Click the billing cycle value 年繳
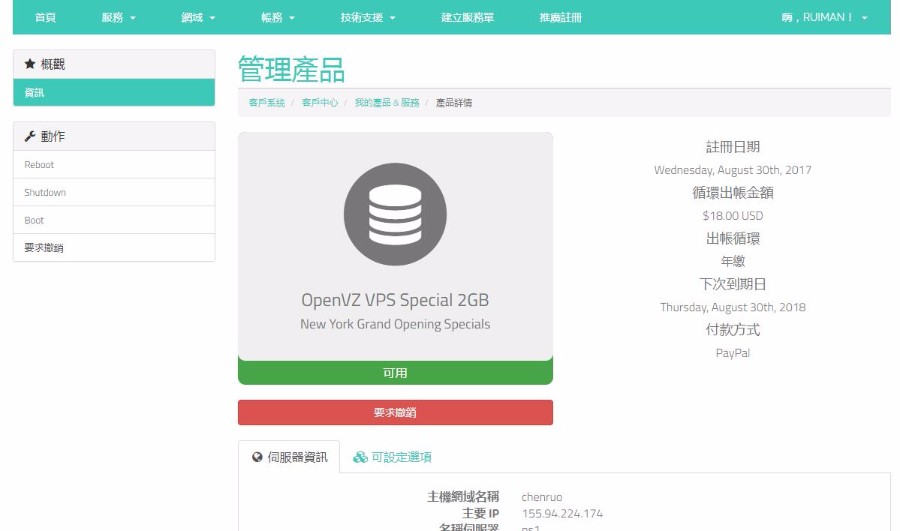This screenshot has height=531, width=900. click(732, 261)
